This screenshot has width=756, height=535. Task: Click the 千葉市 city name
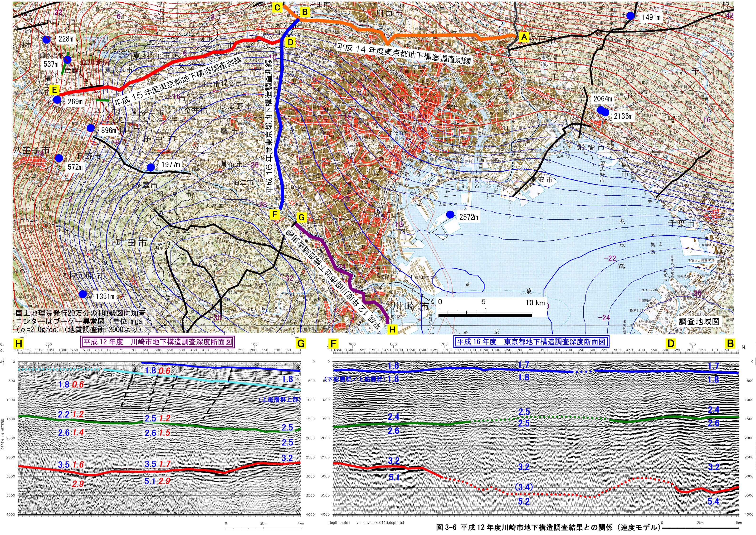(x=681, y=224)
